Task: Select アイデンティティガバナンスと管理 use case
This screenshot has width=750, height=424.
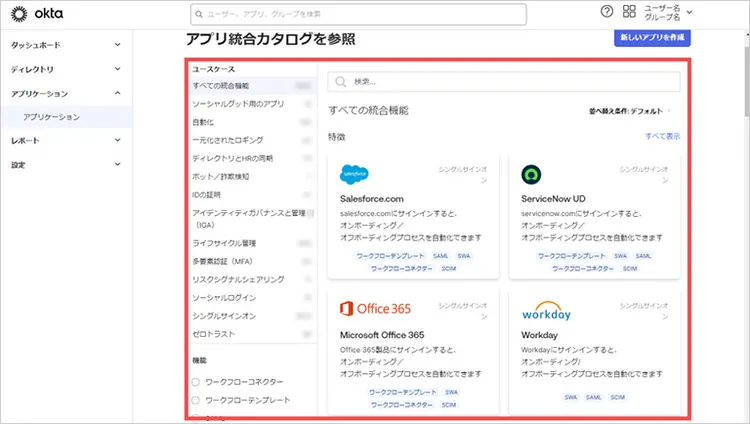Action: point(249,219)
